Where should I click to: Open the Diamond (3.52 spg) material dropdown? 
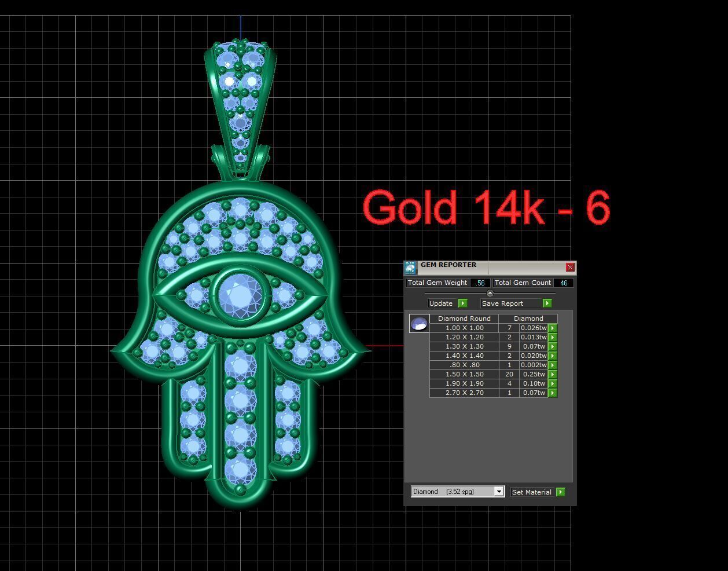(458, 492)
